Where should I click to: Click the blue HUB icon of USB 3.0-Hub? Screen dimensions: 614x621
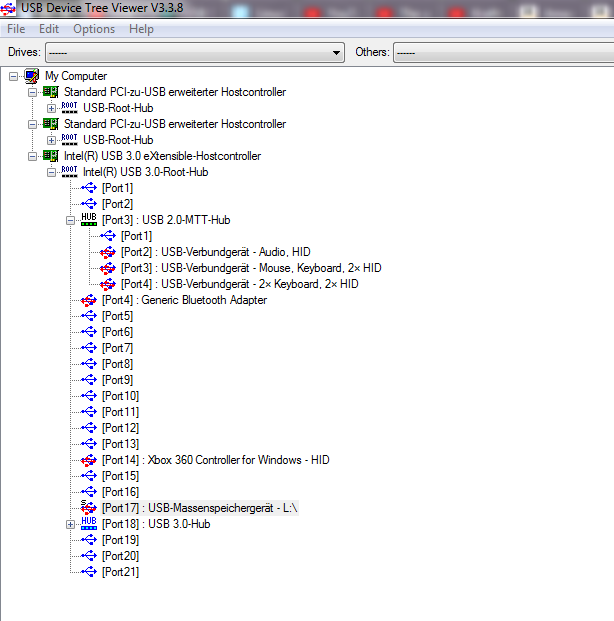89,524
